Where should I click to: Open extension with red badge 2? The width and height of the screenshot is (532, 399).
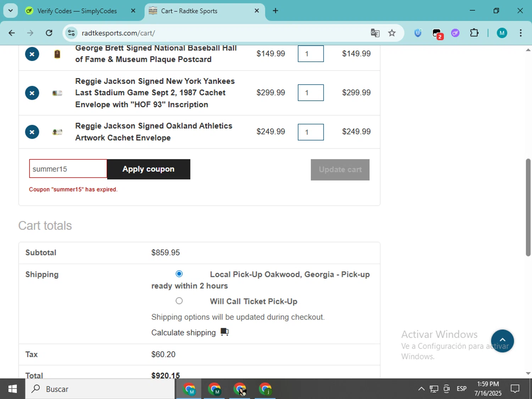(x=437, y=34)
